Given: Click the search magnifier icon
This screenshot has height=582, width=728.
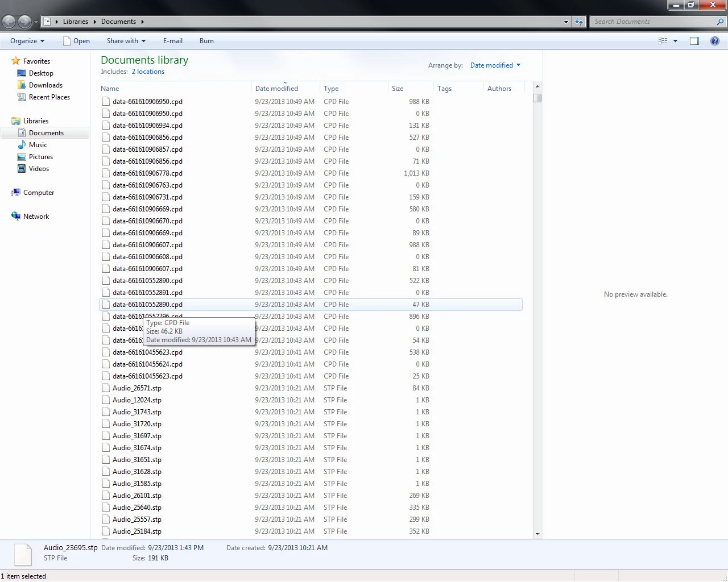Looking at the screenshot, I should [720, 22].
